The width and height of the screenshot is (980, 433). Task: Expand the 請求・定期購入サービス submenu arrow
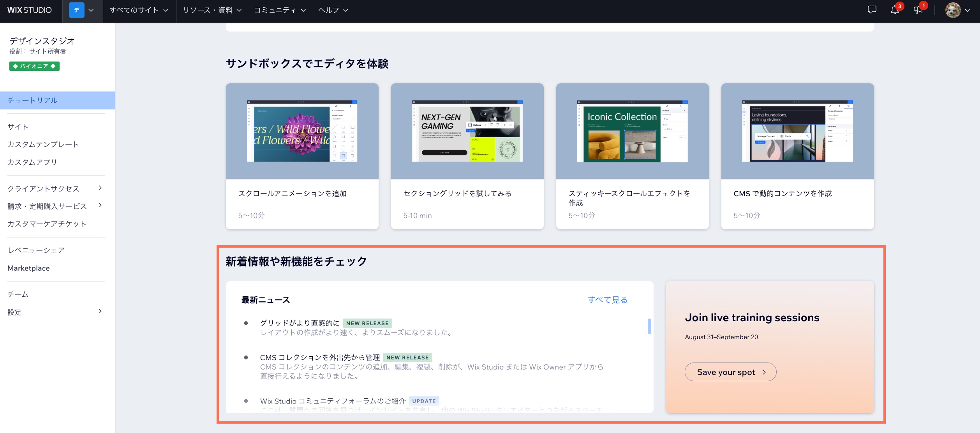click(x=100, y=206)
